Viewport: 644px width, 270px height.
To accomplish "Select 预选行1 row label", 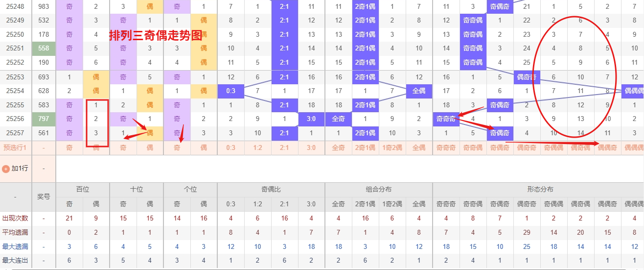I will [15, 147].
